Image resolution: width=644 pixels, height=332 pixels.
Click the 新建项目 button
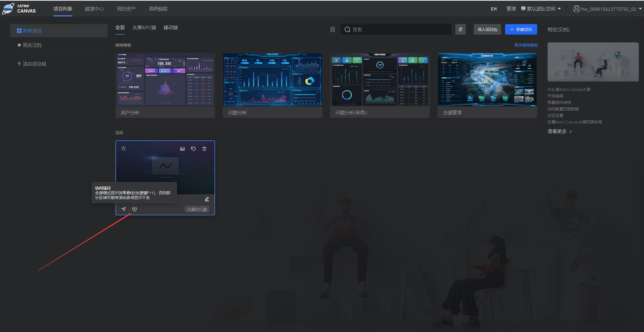521,29
